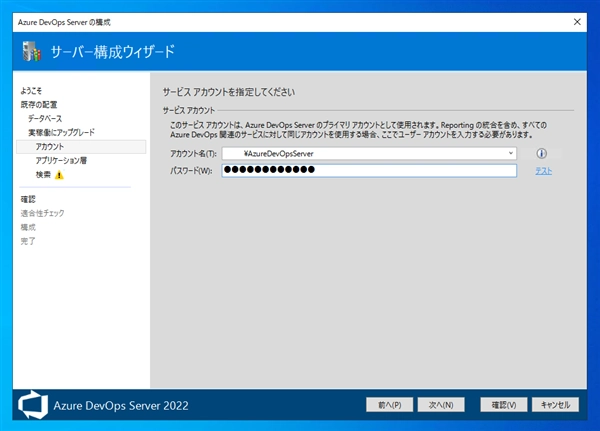Image resolution: width=600 pixels, height=431 pixels.
Task: Click the 構成 step in sidebar
Action: point(28,227)
